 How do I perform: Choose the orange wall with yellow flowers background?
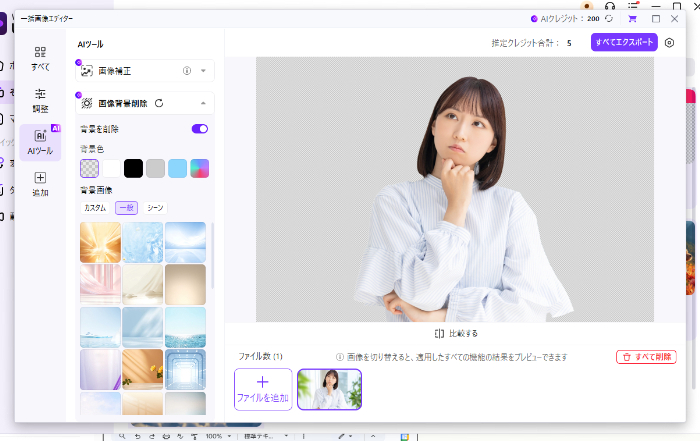tap(143, 370)
